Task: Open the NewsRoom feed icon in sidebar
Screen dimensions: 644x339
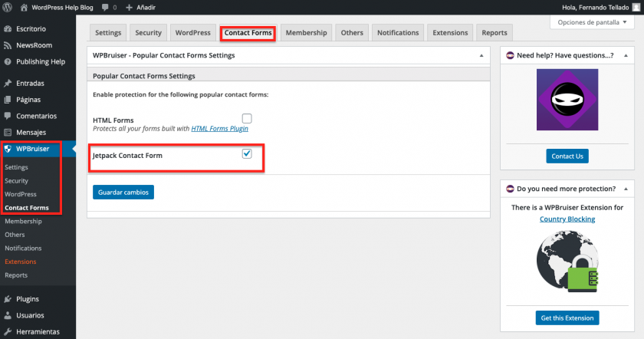Action: pos(8,45)
